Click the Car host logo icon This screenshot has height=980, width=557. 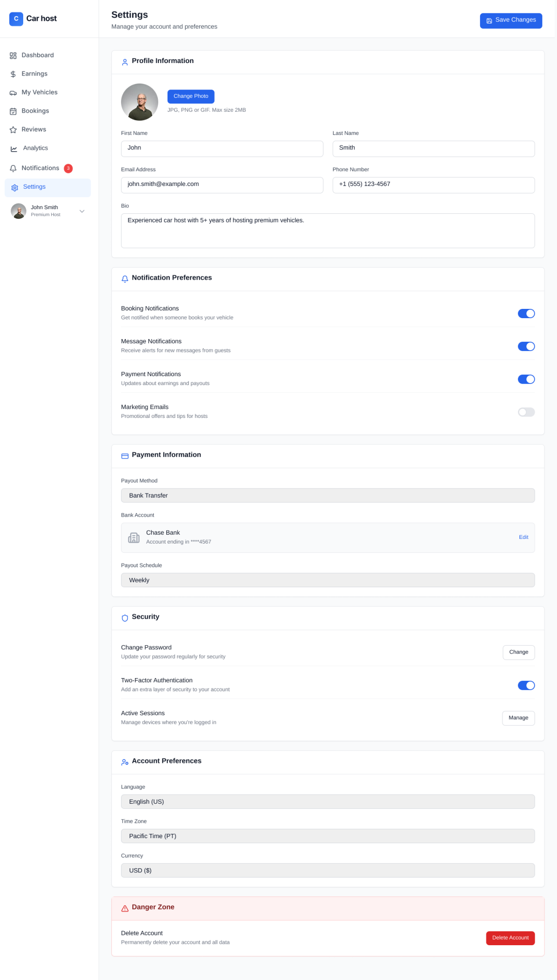pyautogui.click(x=16, y=19)
